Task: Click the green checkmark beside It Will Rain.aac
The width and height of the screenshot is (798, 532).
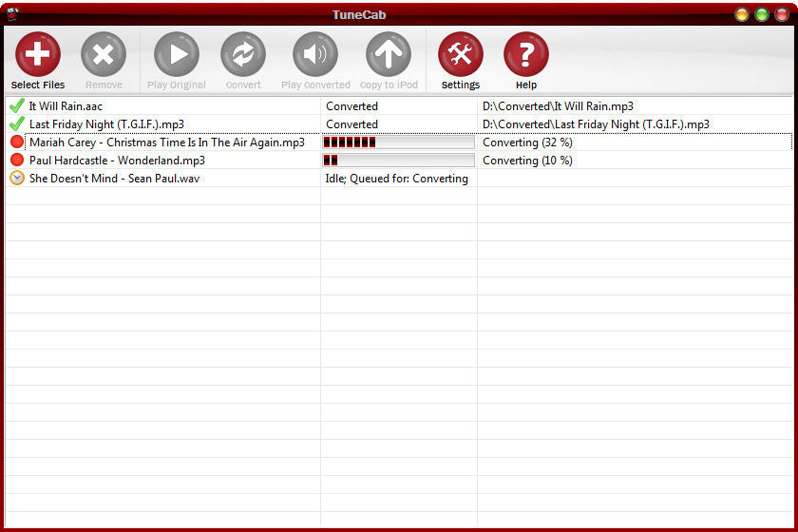Action: coord(17,105)
